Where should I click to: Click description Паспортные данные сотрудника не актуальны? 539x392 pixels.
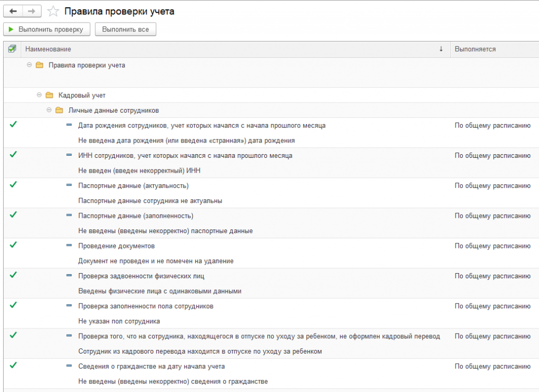click(150, 200)
